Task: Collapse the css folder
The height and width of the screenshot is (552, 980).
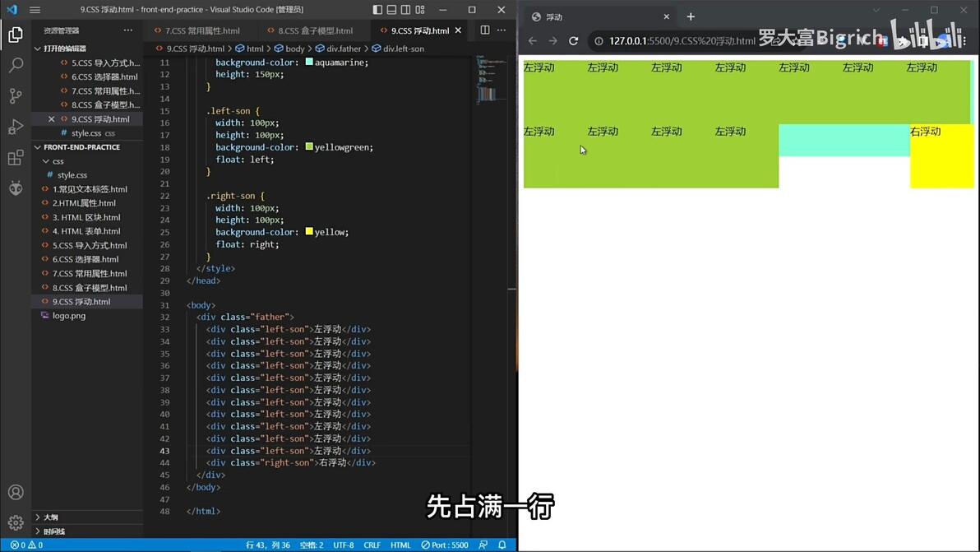Action: 87,161
